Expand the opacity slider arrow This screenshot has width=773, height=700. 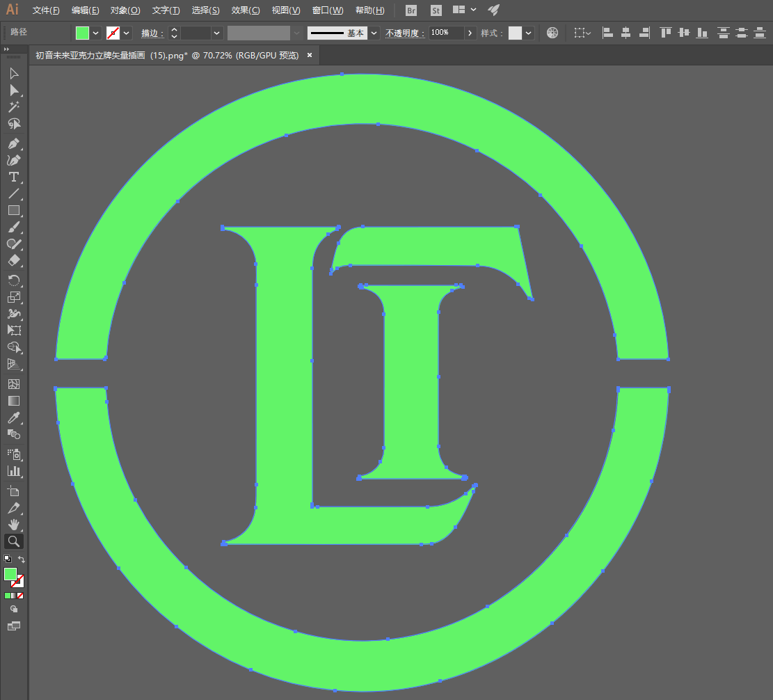(x=470, y=33)
